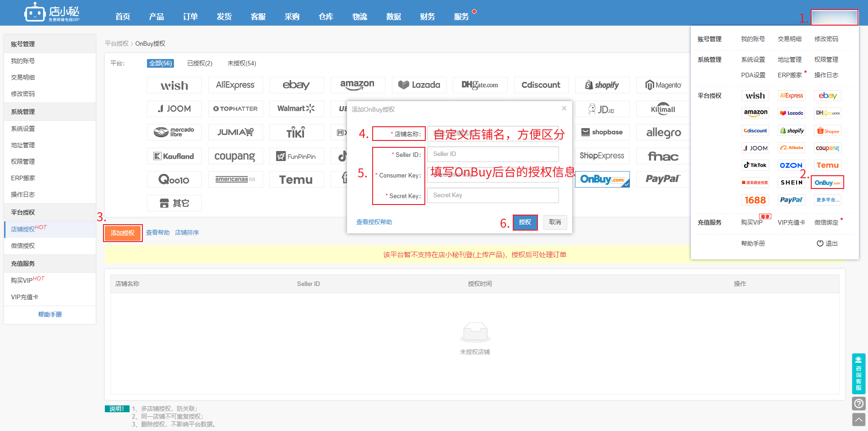868x431 pixels.
Task: Open 微信授权 in left sidebar
Action: click(50, 246)
